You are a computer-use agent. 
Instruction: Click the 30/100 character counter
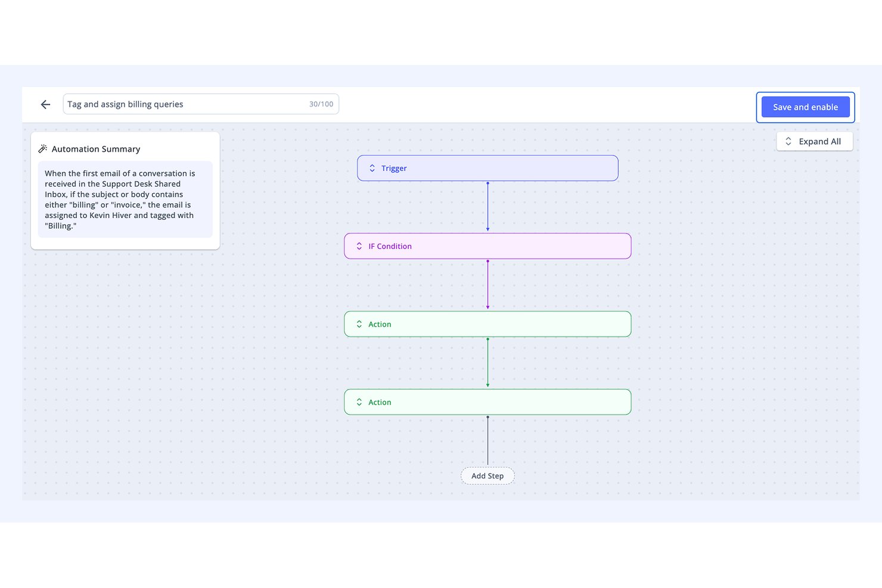[x=321, y=104]
